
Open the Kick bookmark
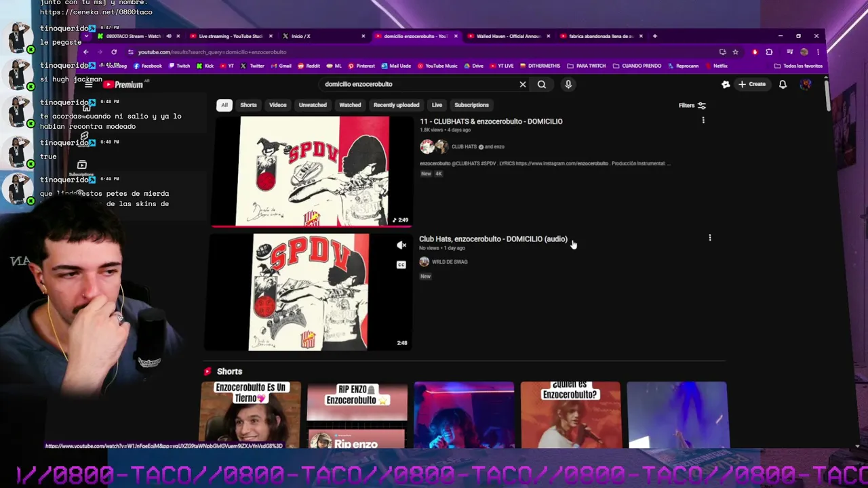205,66
